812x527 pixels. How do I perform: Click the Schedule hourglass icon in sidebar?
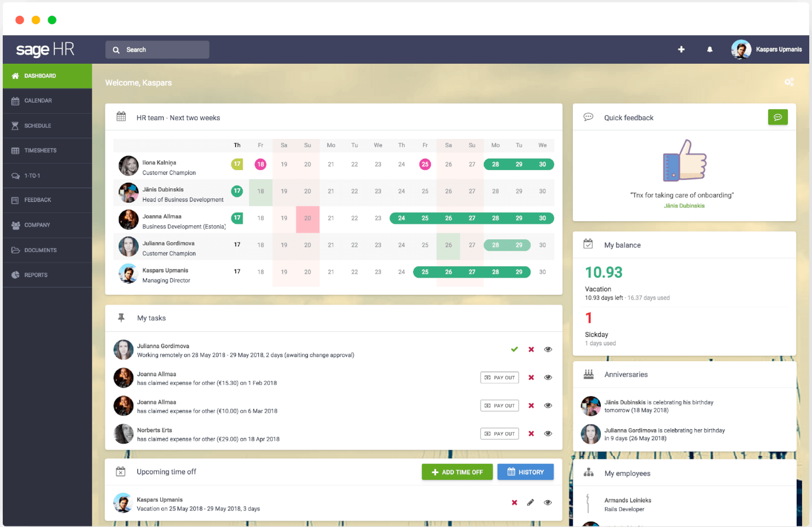click(15, 125)
